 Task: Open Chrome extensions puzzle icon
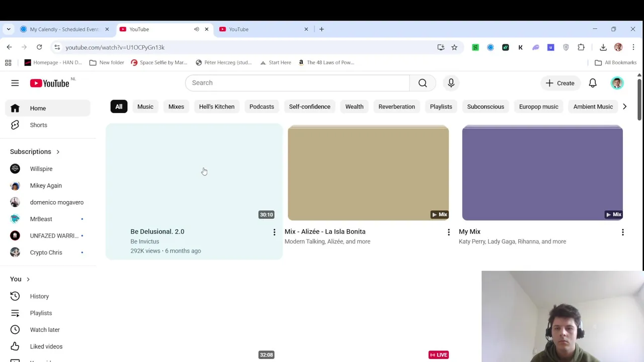[581, 47]
